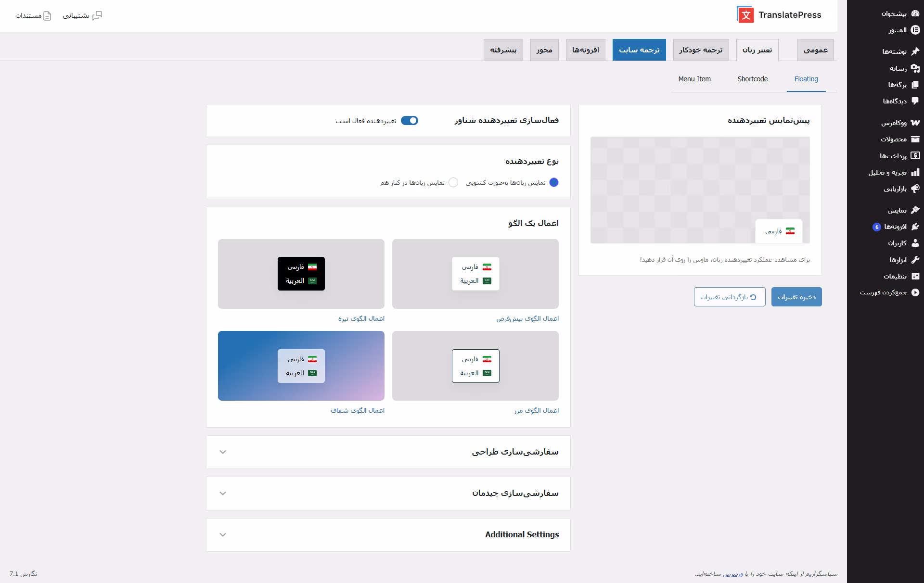Switch to the عمومی tab
924x583 pixels.
(x=816, y=50)
